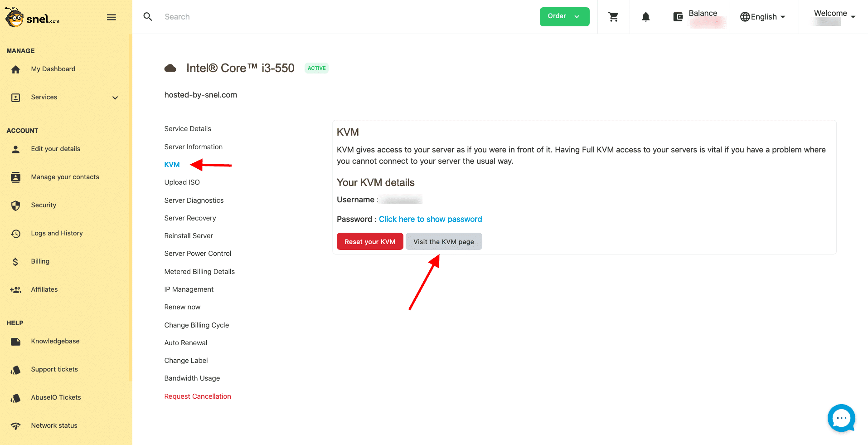Click the Security shield icon
868x445 pixels.
tap(16, 205)
